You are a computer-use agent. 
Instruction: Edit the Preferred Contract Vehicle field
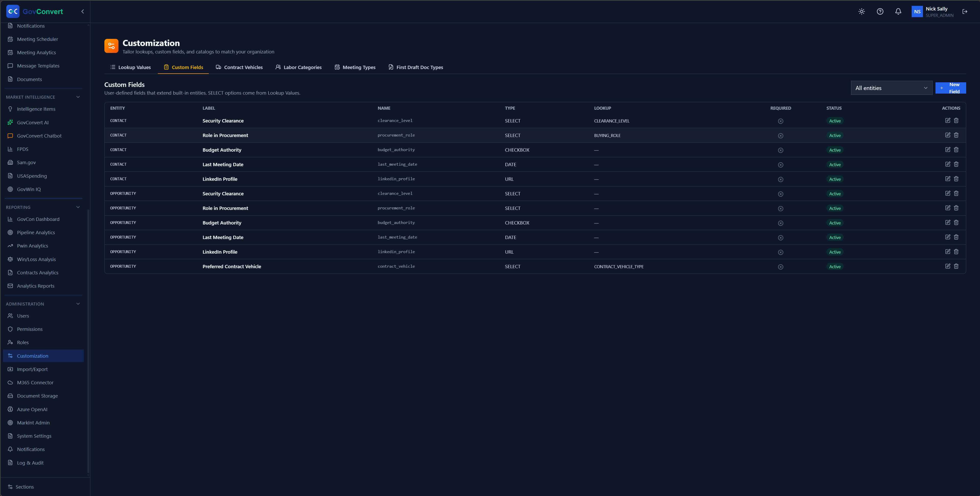click(x=948, y=266)
